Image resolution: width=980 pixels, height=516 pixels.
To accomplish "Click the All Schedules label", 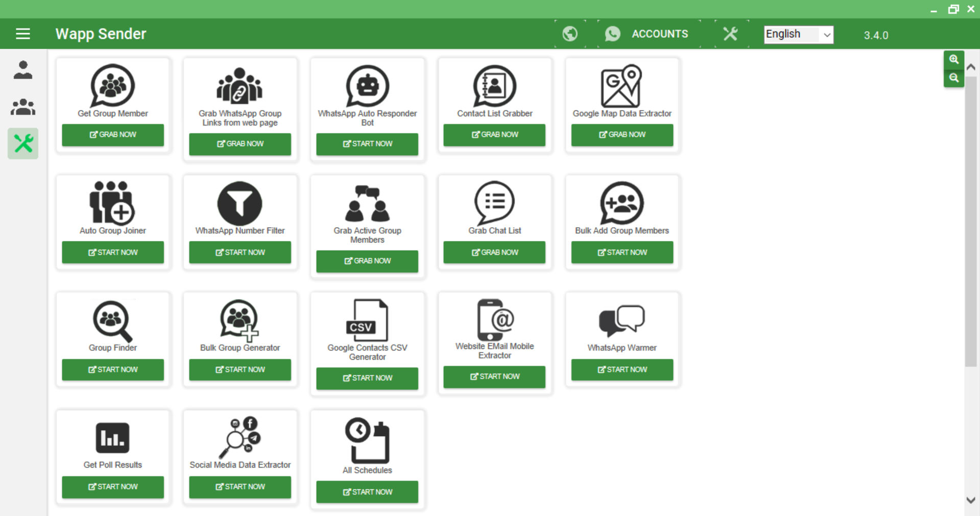I will click(x=367, y=470).
